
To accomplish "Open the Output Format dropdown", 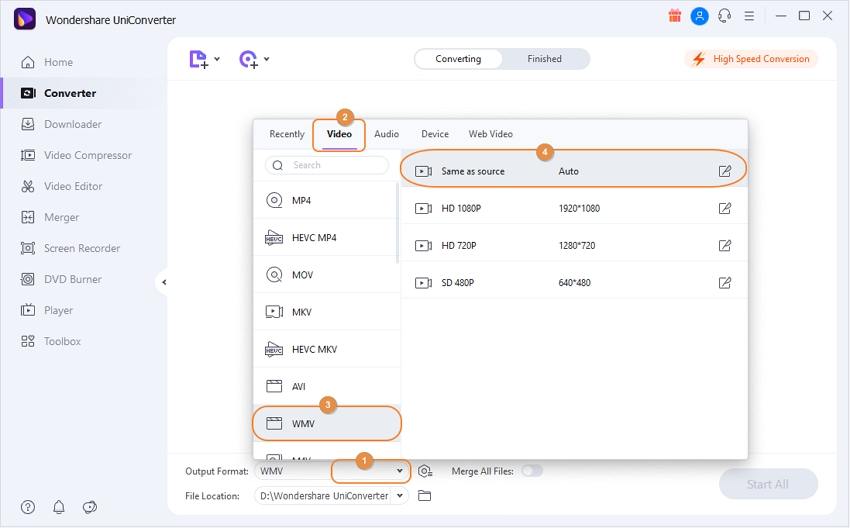I will [400, 471].
